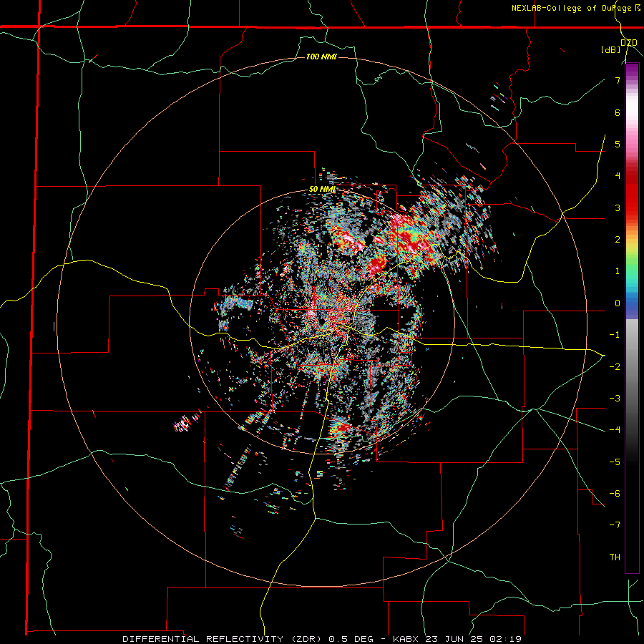Click the red portion of the color bar
644x644 pixels.
632,193
